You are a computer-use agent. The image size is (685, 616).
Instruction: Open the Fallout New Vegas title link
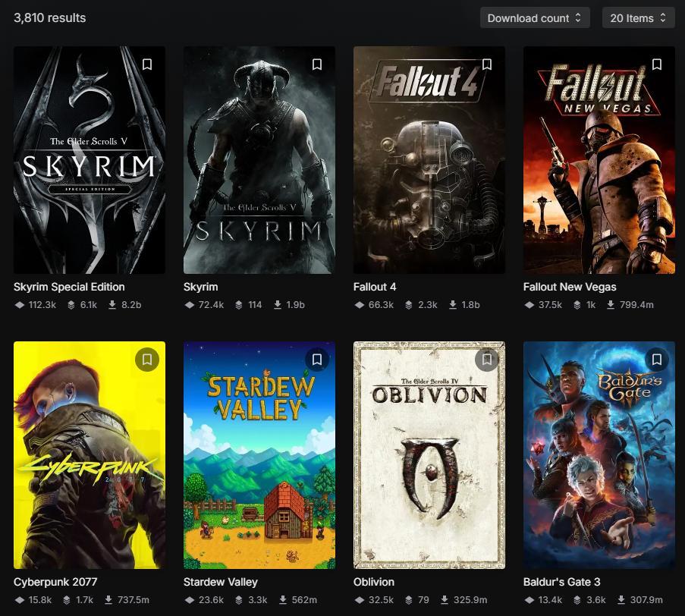pyautogui.click(x=570, y=287)
